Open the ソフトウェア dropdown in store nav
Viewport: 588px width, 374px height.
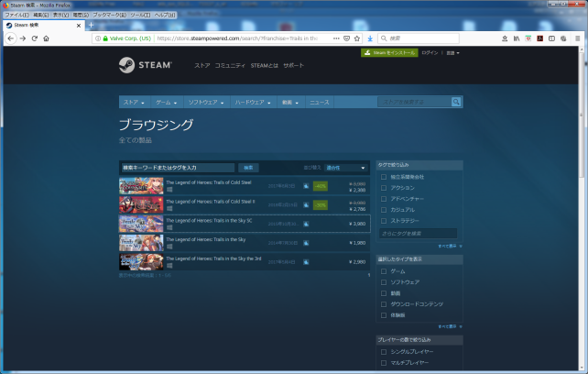click(x=206, y=102)
